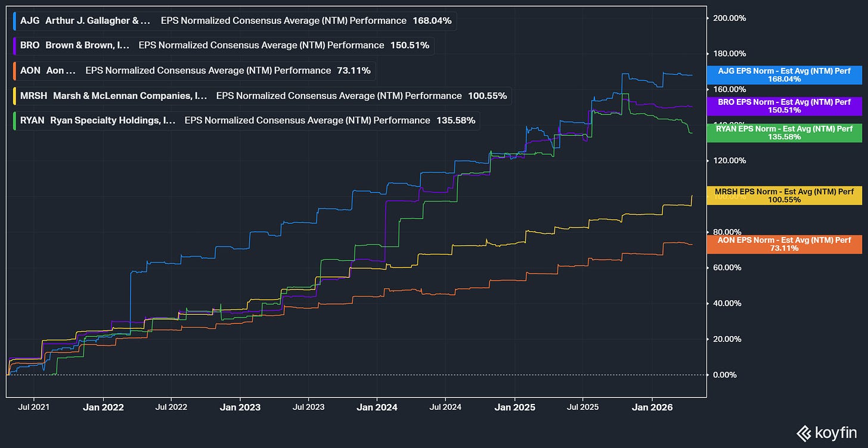The image size is (868, 448).
Task: Click the AON ticker symbol in legend
Action: [x=30, y=70]
